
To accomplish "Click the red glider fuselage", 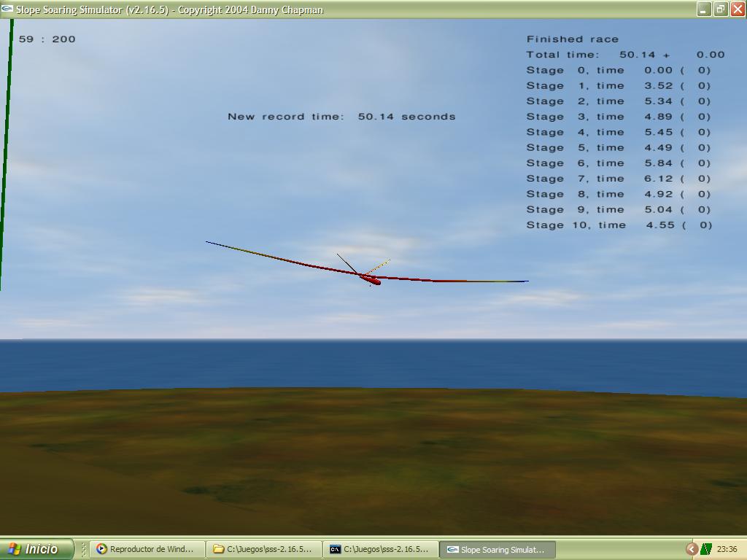I will (x=370, y=279).
